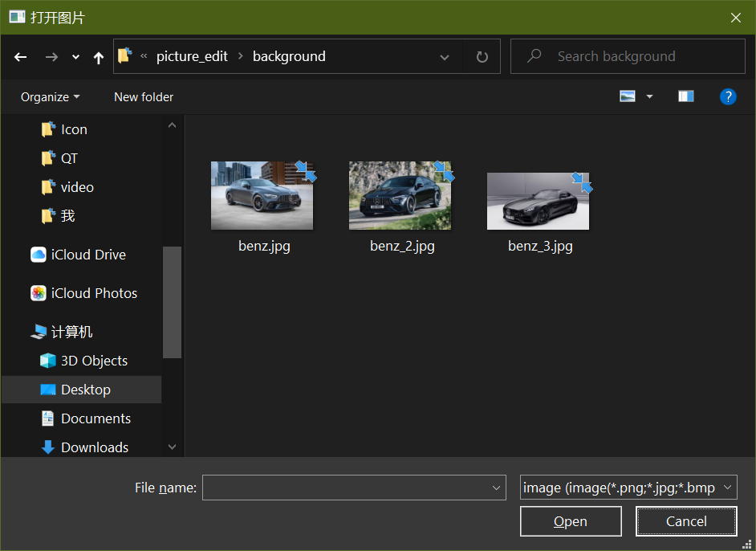
Task: Expand the address bar history dropdown
Action: 445,57
